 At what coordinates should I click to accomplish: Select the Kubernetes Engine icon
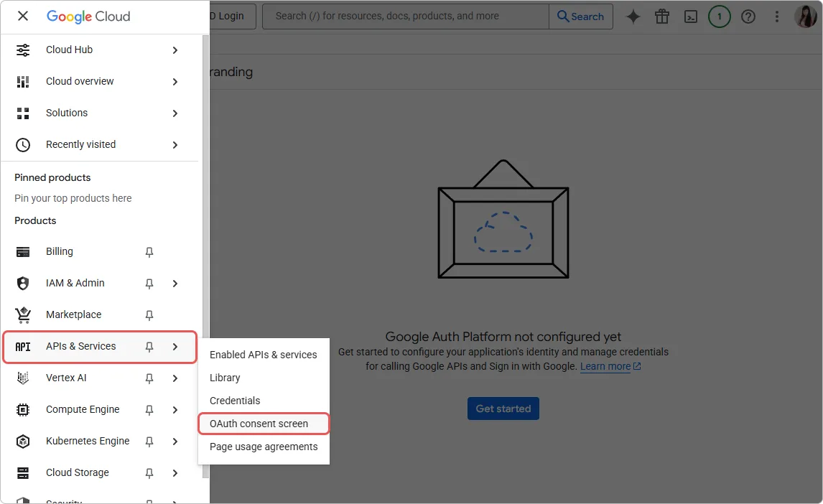tap(22, 441)
